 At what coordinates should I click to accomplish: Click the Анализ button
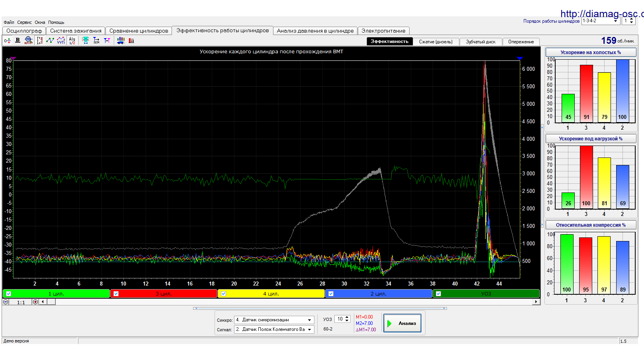pos(402,323)
